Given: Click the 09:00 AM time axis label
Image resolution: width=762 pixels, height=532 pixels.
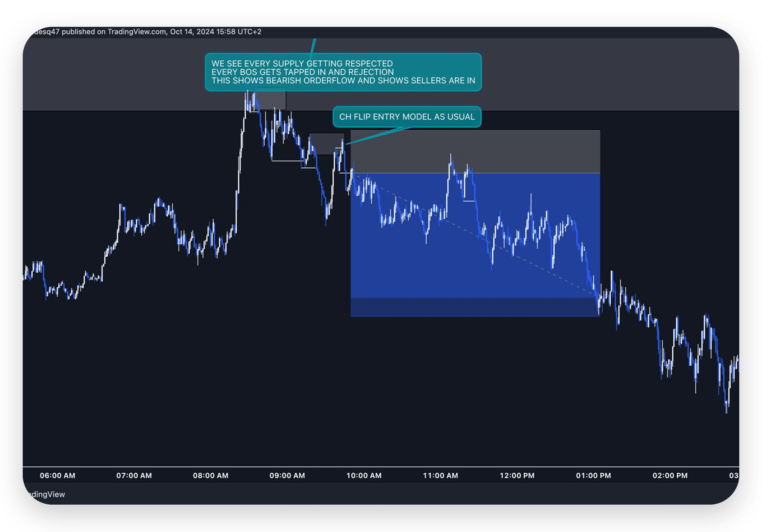Looking at the screenshot, I should click(287, 475).
